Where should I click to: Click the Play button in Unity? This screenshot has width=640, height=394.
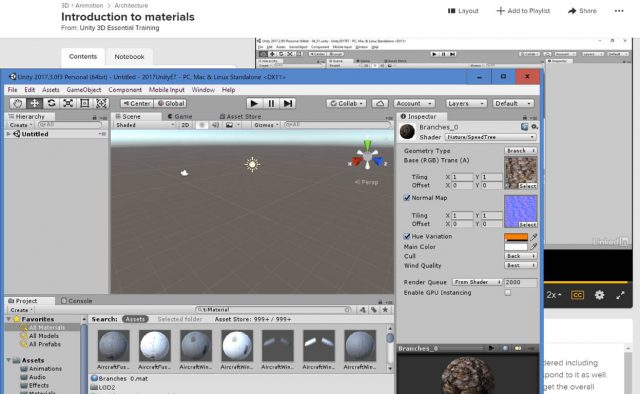click(x=254, y=103)
